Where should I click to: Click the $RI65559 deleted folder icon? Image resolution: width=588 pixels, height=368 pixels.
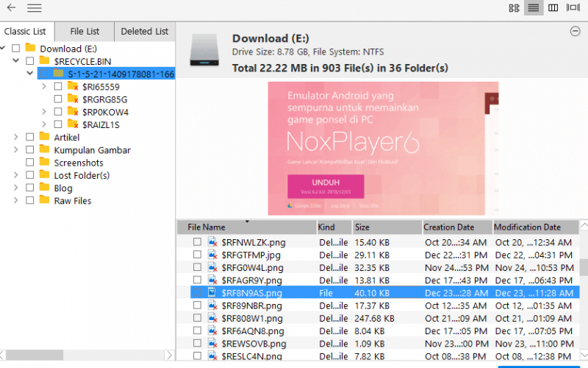click(73, 86)
